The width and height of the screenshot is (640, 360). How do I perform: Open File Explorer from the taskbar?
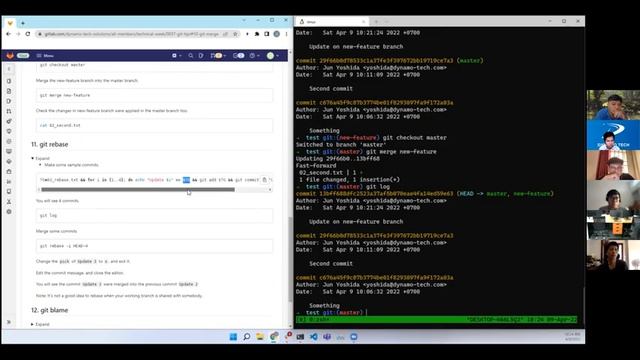(x=260, y=337)
